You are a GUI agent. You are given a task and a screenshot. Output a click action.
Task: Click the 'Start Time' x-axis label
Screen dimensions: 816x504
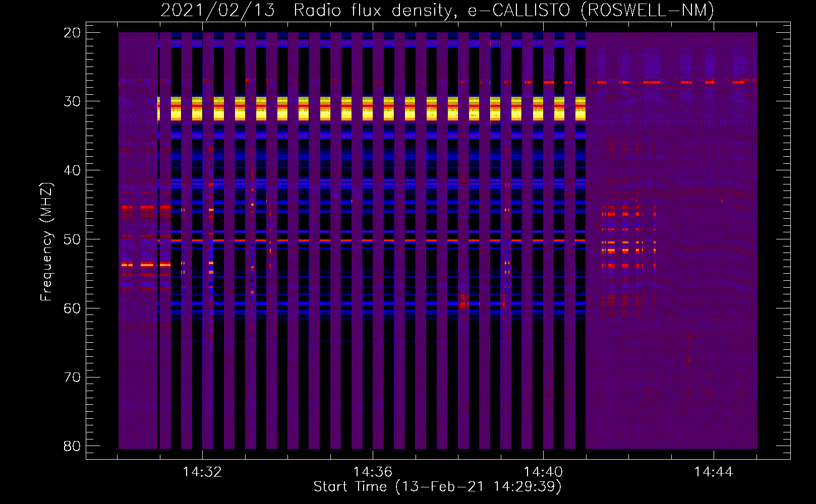pyautogui.click(x=437, y=487)
